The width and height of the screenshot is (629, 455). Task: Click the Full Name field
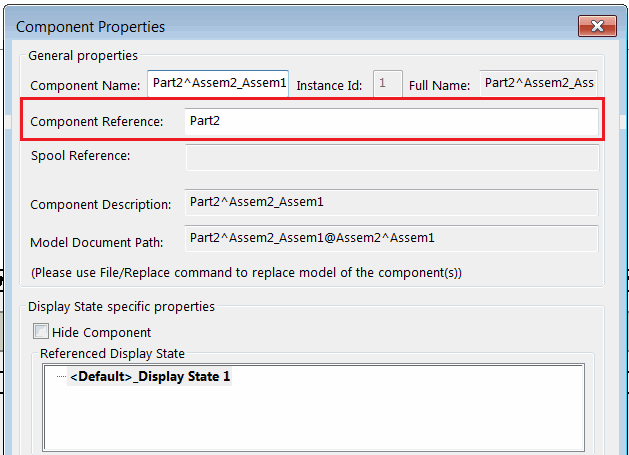(539, 85)
